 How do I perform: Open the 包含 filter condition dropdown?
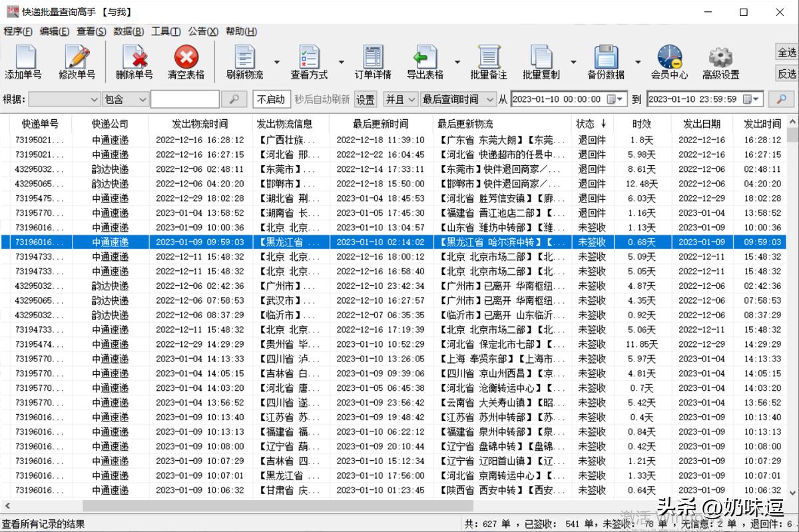pyautogui.click(x=127, y=98)
